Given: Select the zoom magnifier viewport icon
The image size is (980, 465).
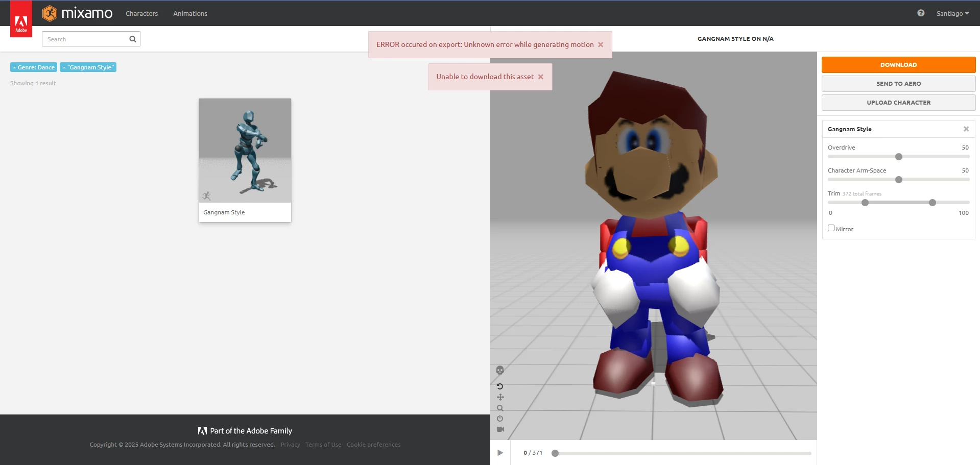Looking at the screenshot, I should [x=500, y=408].
